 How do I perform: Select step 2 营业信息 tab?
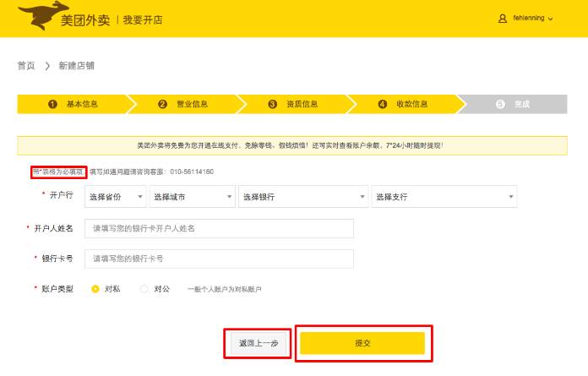[x=183, y=104]
